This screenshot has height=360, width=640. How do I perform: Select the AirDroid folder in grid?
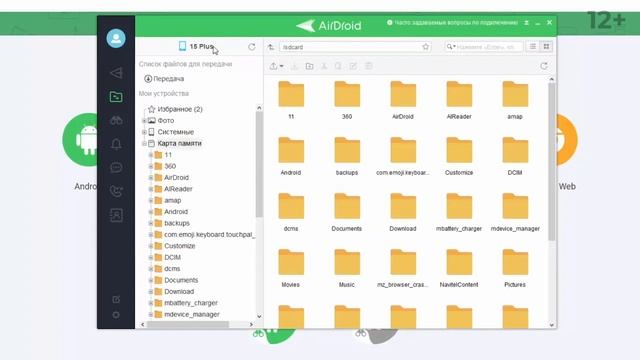(403, 99)
